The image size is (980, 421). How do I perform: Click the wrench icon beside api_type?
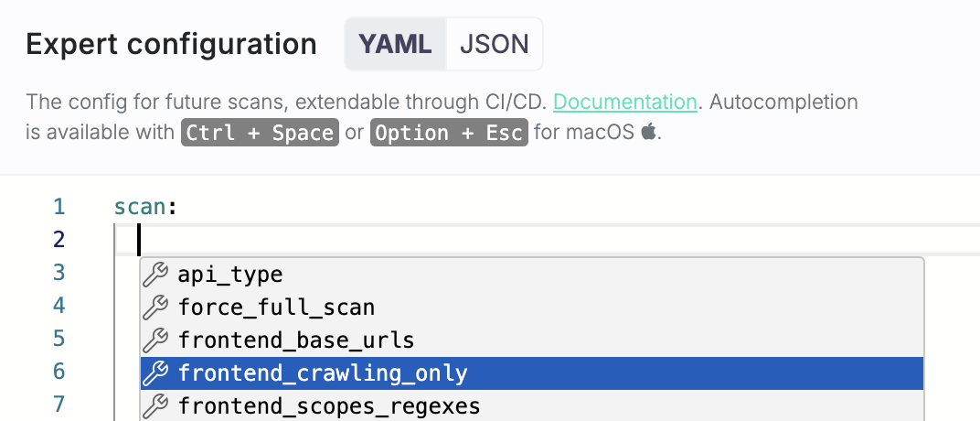(155, 275)
